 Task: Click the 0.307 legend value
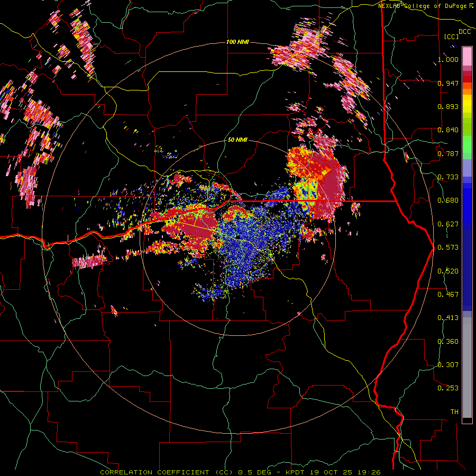(x=448, y=365)
